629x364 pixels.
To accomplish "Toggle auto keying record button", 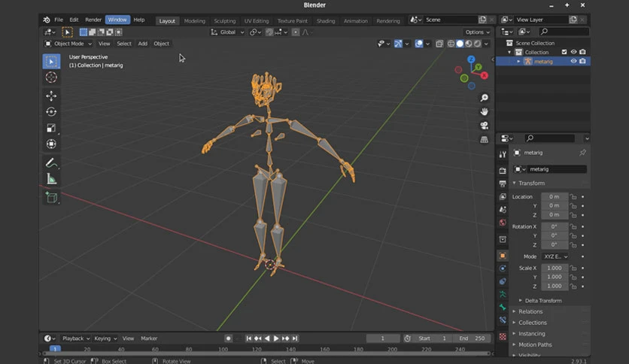I will click(228, 338).
